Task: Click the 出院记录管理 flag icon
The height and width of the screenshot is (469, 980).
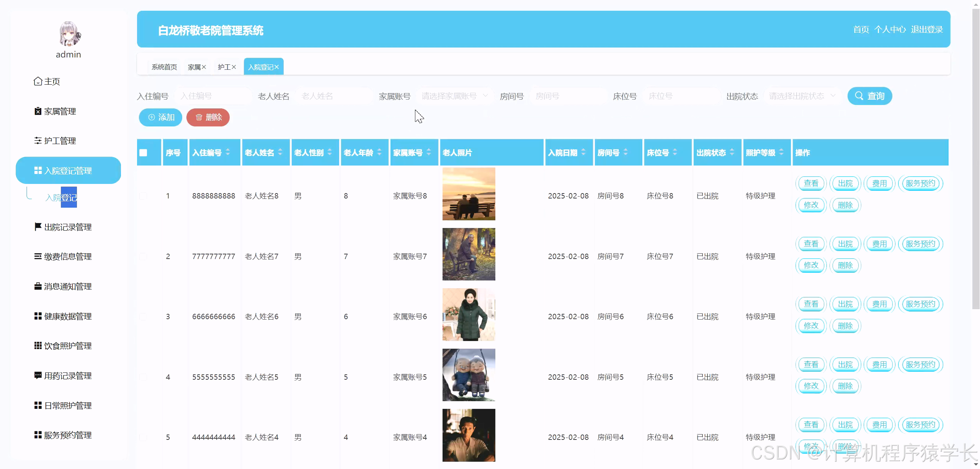Action: click(38, 227)
